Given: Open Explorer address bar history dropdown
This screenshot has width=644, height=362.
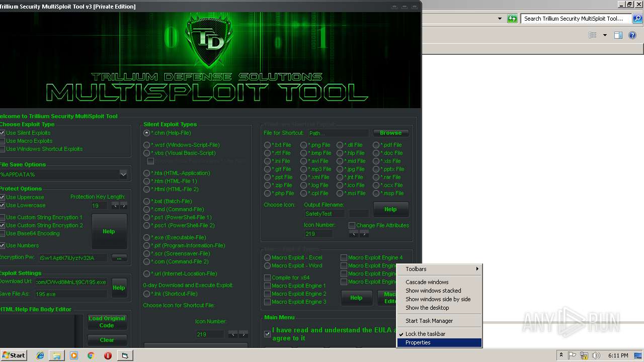Looking at the screenshot, I should tap(500, 19).
